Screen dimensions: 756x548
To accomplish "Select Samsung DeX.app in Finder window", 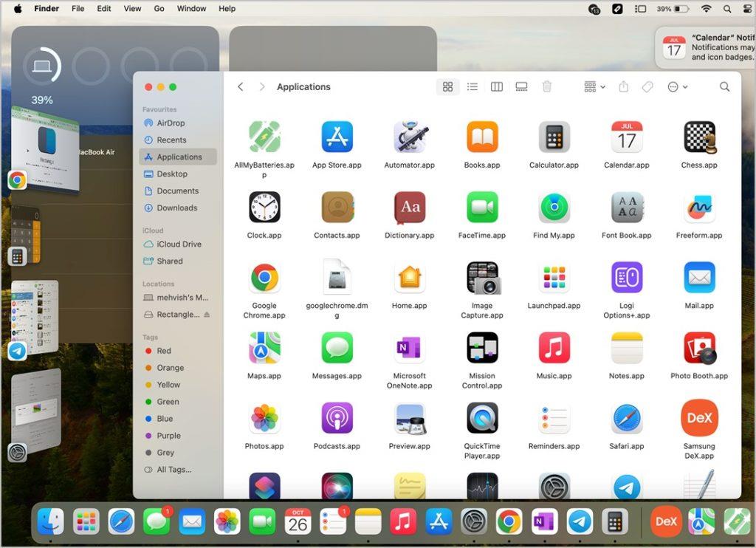I will (x=699, y=418).
